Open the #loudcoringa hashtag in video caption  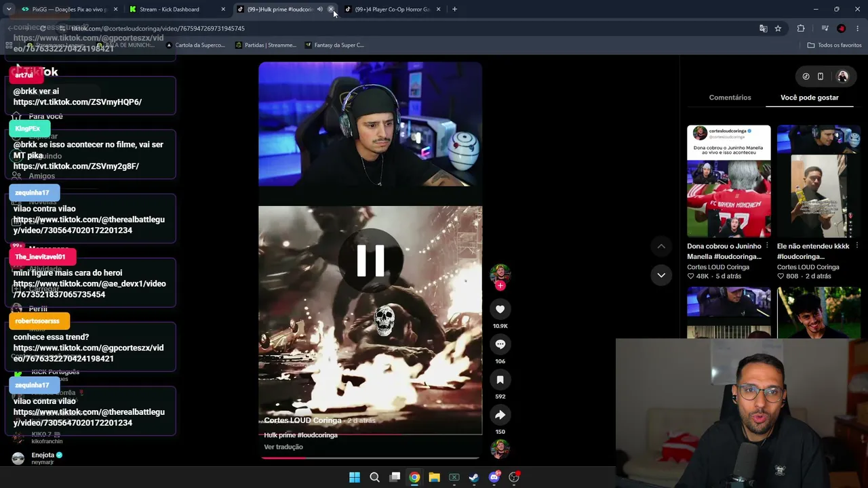[x=317, y=435]
